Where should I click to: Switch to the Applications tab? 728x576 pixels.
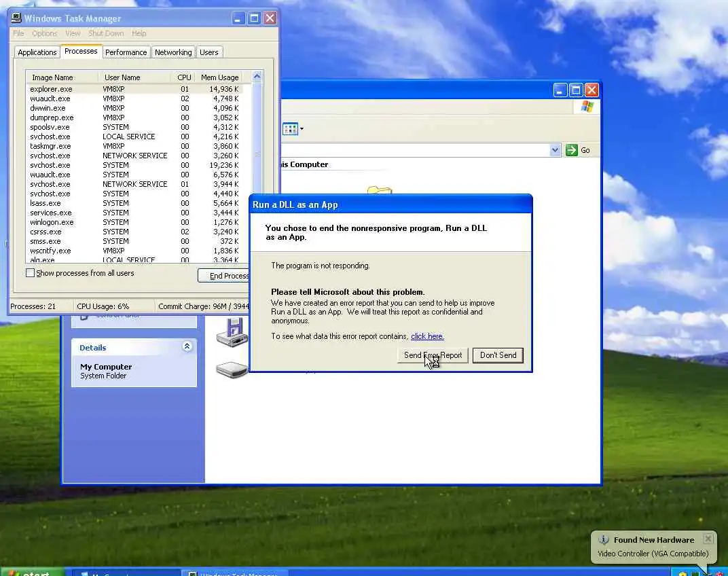click(37, 52)
